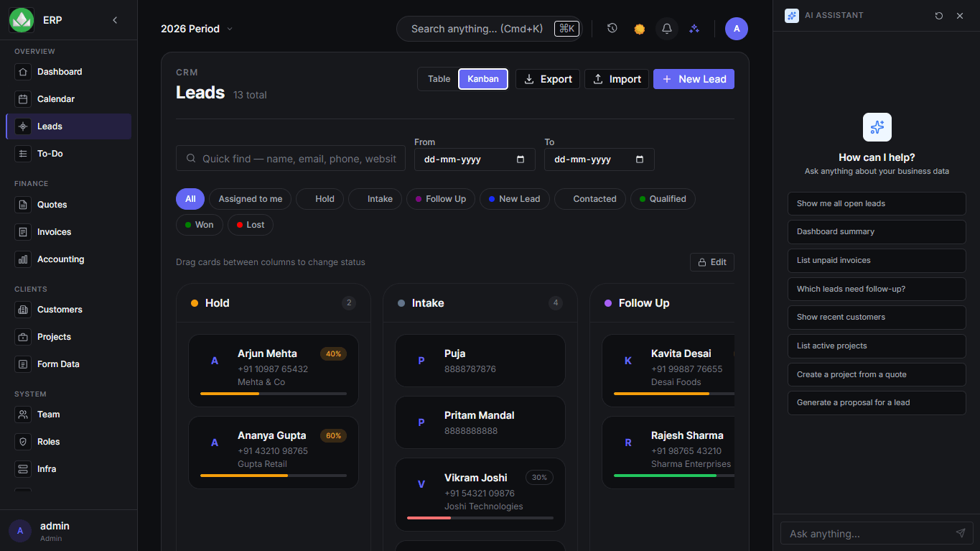Click Arjun Mehta's progress bar
Viewport: 980px width, 551px height.
pos(274,394)
